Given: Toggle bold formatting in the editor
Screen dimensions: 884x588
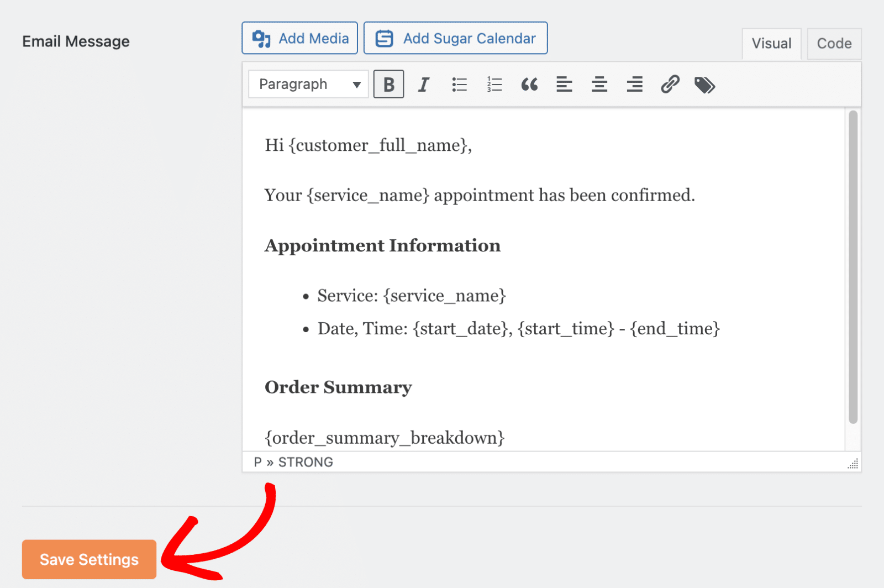Looking at the screenshot, I should point(388,84).
